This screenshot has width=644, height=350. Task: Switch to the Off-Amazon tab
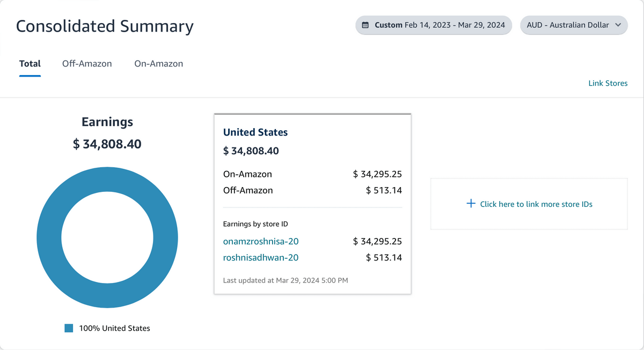coord(87,63)
